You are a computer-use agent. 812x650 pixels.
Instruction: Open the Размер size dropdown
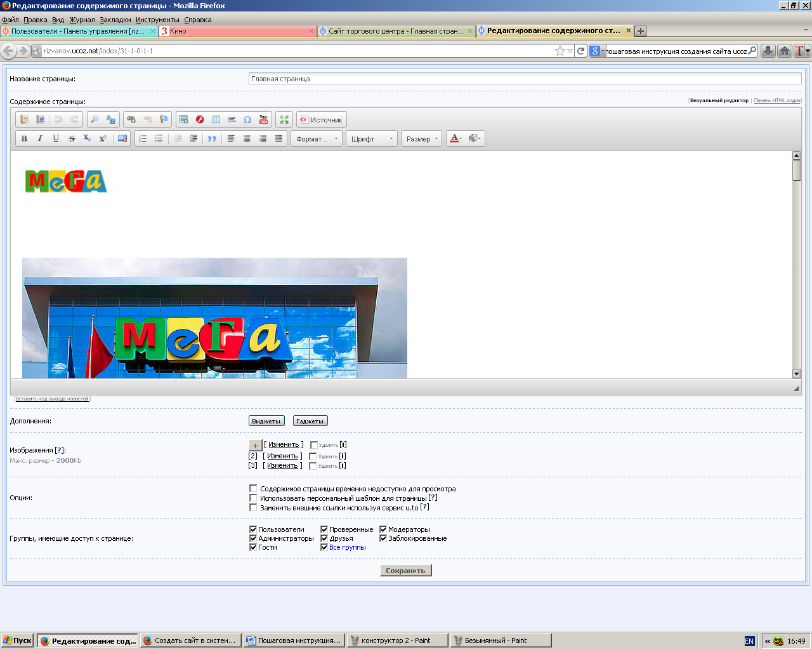click(x=421, y=138)
